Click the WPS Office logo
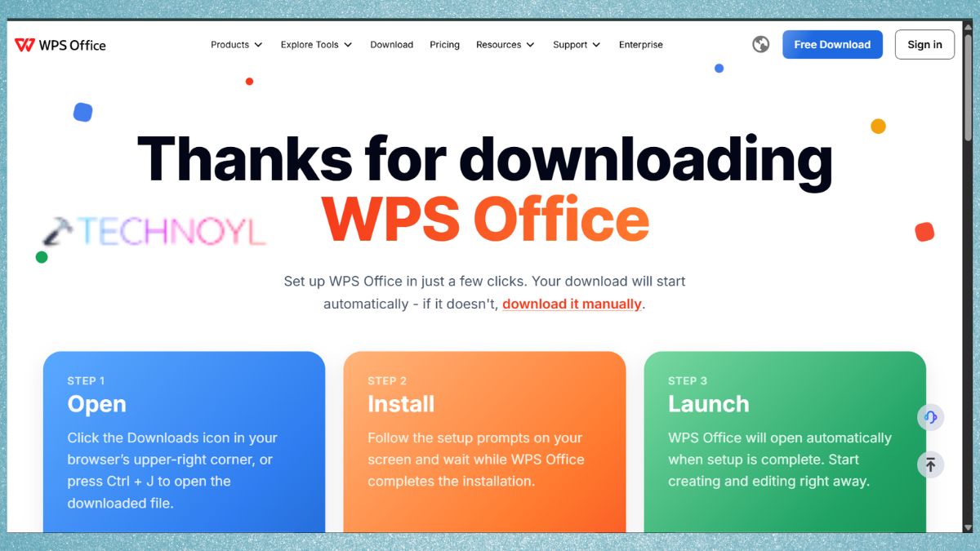This screenshot has height=551, width=980. (x=60, y=45)
